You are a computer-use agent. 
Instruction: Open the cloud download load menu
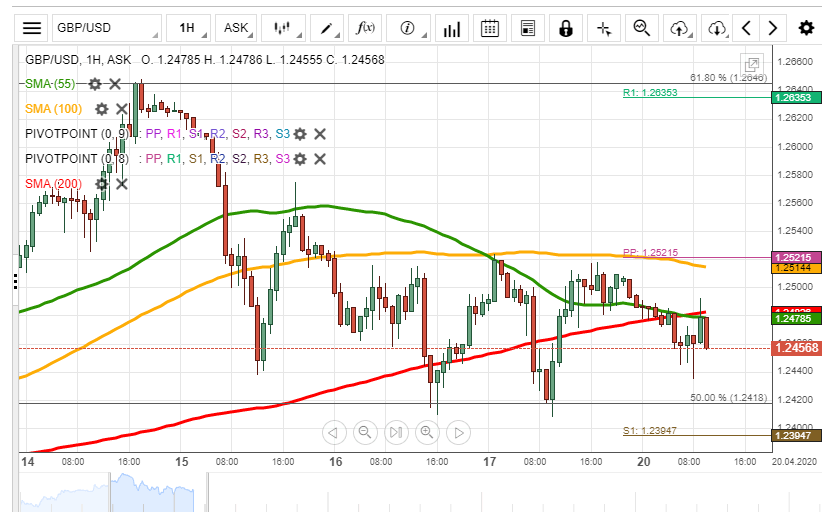pyautogui.click(x=717, y=28)
